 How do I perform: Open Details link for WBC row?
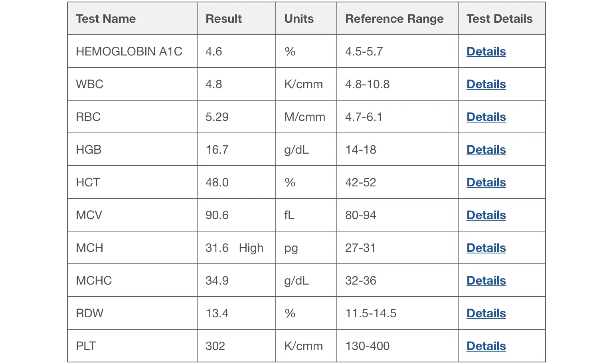click(486, 84)
